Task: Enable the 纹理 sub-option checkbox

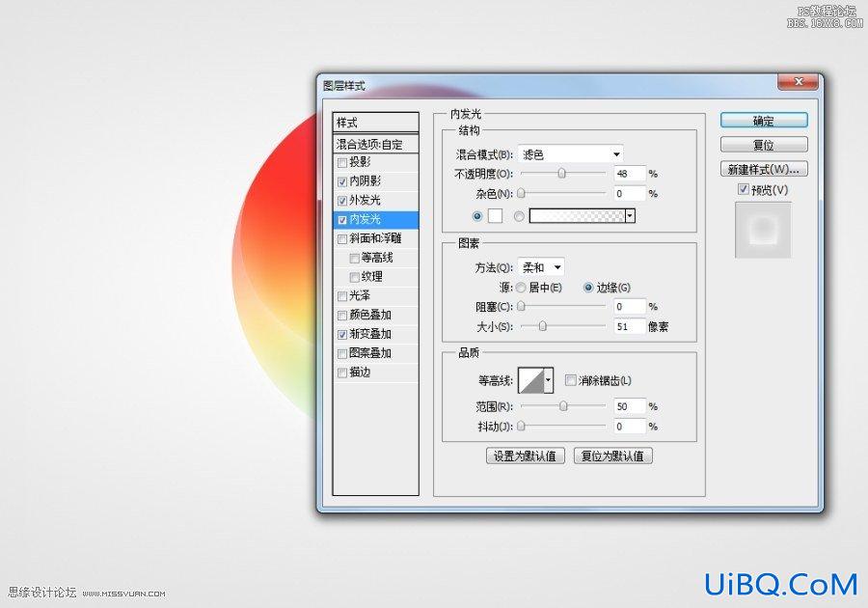Action: [x=354, y=277]
